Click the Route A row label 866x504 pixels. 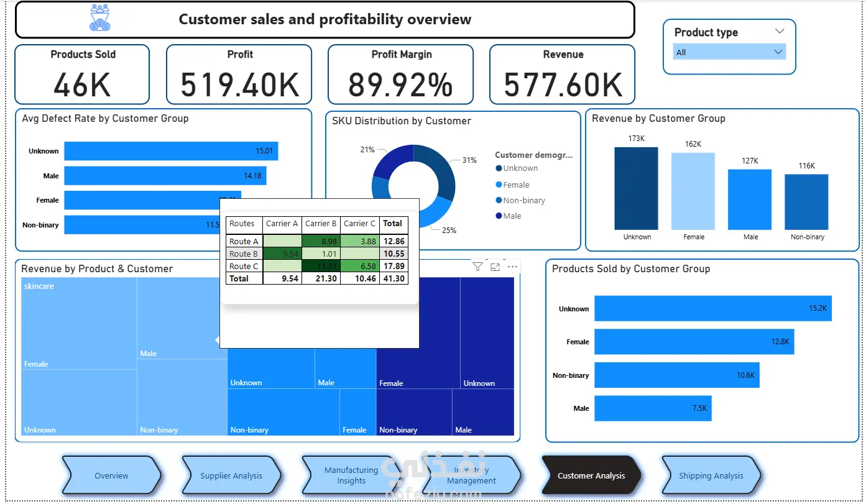(x=244, y=241)
